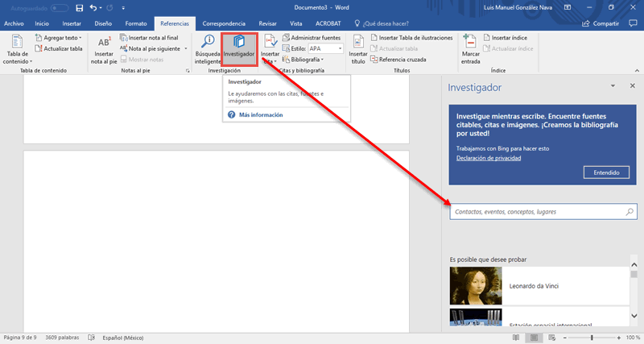The height and width of the screenshot is (344, 644).
Task: Click the Insertar título icon
Action: point(358,48)
